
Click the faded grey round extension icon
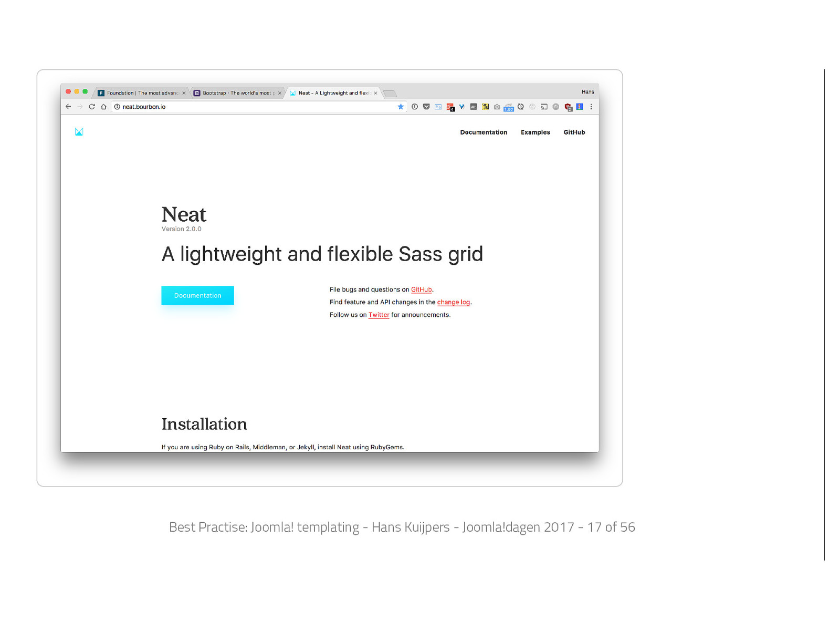tap(532, 107)
